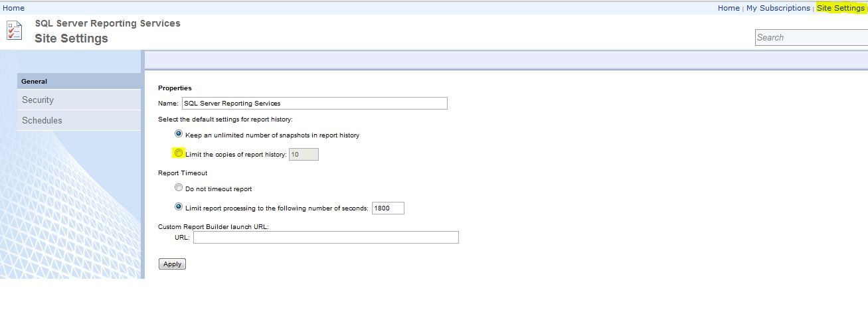Screen dimensions: 868x312
Task: Click the report history copies number field
Action: tap(304, 155)
